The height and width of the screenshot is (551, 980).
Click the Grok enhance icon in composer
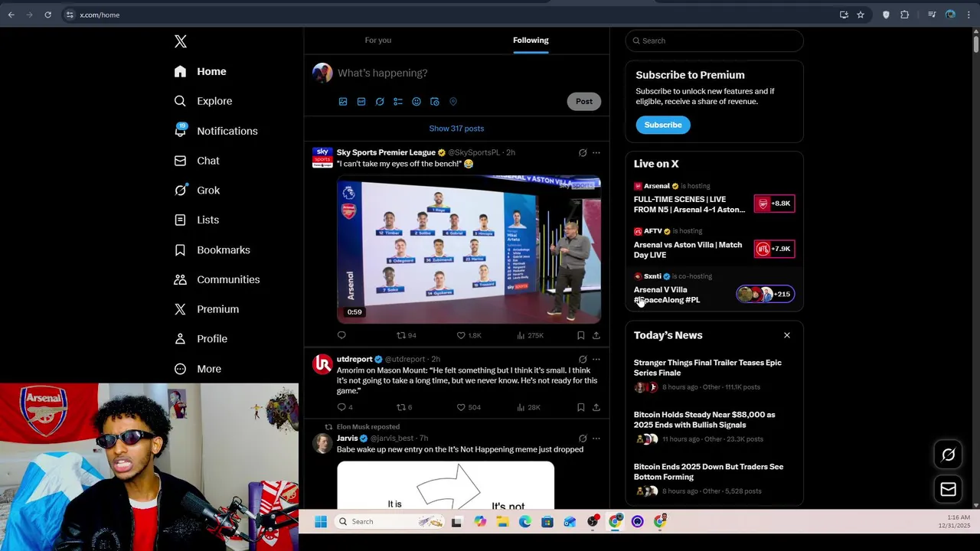pyautogui.click(x=380, y=102)
